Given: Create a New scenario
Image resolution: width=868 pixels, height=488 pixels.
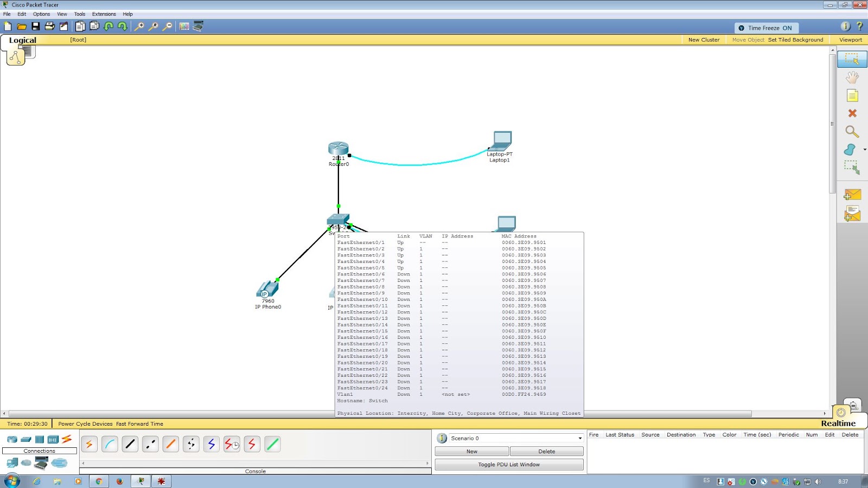Looking at the screenshot, I should [471, 451].
